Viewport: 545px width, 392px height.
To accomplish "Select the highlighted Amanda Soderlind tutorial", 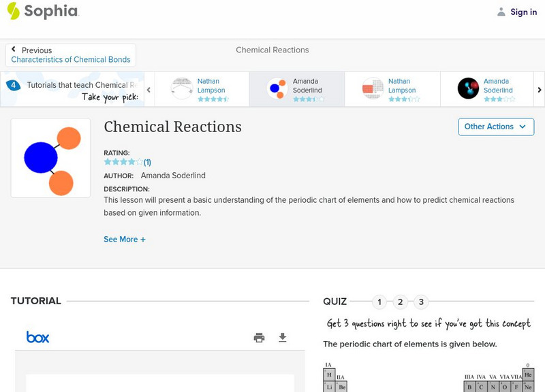I will pyautogui.click(x=297, y=89).
